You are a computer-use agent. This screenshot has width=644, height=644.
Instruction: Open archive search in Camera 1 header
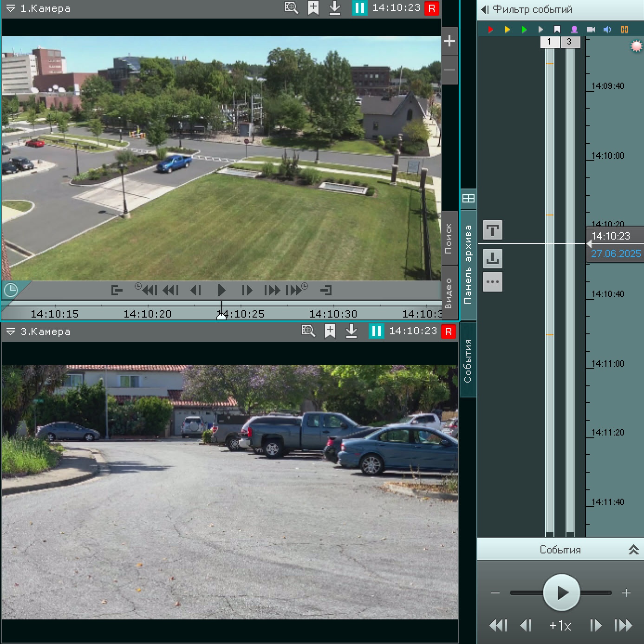point(291,8)
